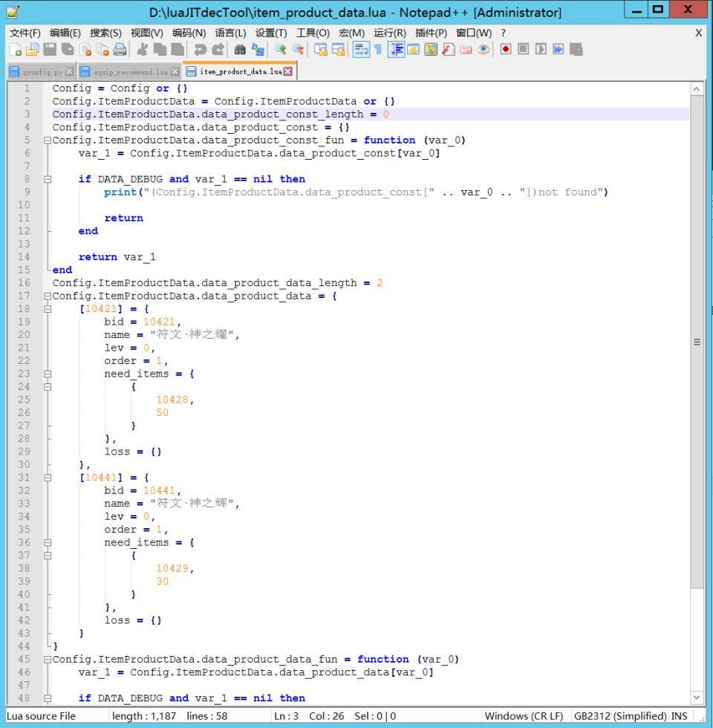Image resolution: width=713 pixels, height=728 pixels.
Task: Open the 搜索(S) menu
Action: 105,33
